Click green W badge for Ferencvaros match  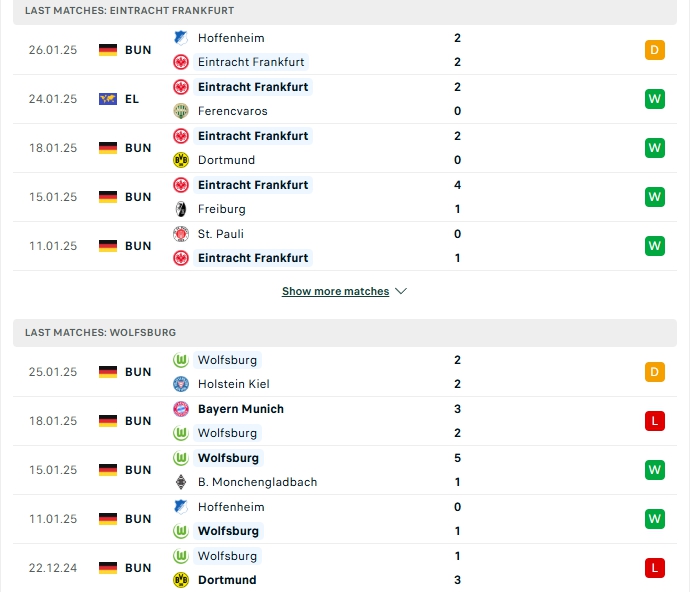654,99
